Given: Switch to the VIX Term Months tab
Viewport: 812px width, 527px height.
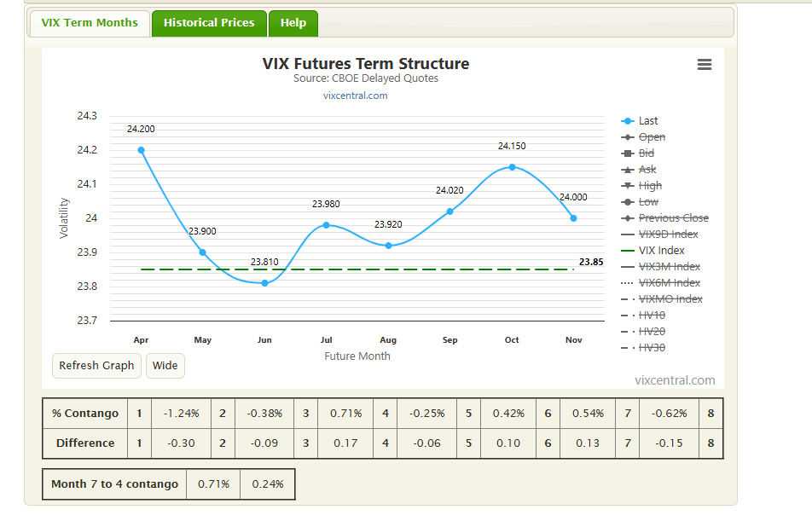Looking at the screenshot, I should click(90, 23).
